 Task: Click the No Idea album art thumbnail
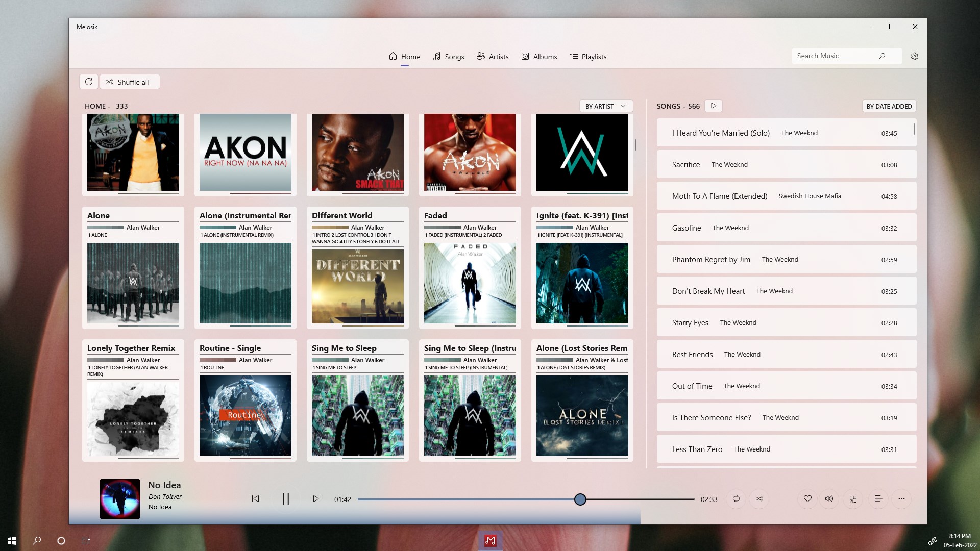tap(120, 499)
